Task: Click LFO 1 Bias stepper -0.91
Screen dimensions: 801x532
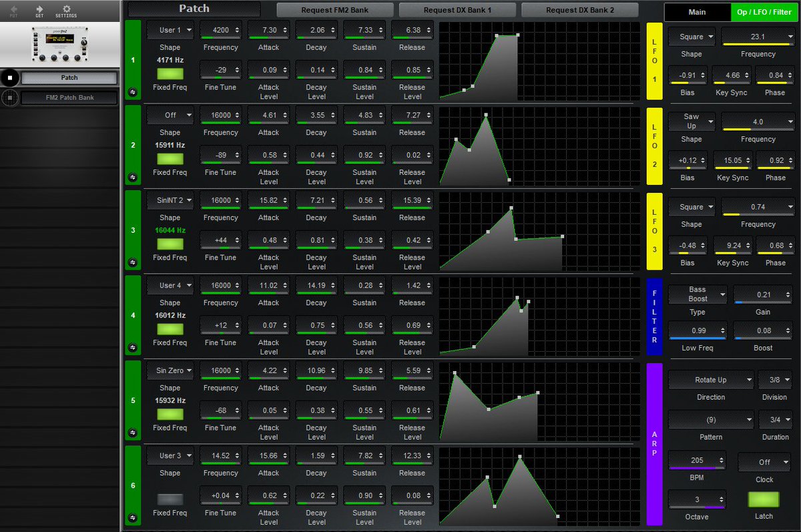Action: [x=688, y=75]
